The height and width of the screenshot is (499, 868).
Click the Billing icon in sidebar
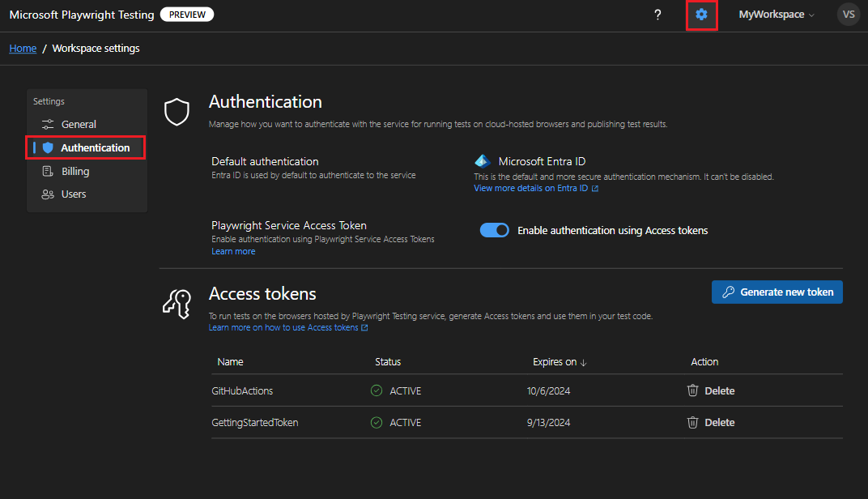pos(47,171)
